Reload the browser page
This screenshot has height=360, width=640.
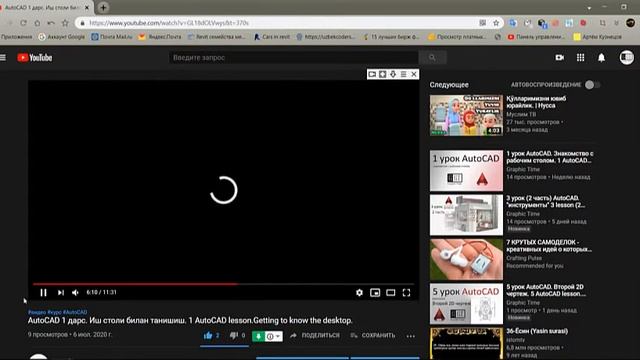[23, 23]
